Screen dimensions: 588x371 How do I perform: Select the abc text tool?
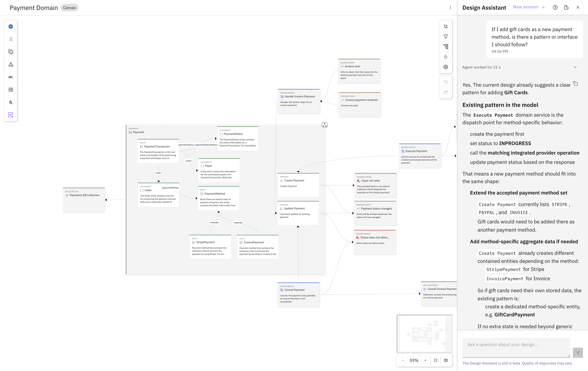[x=11, y=77]
